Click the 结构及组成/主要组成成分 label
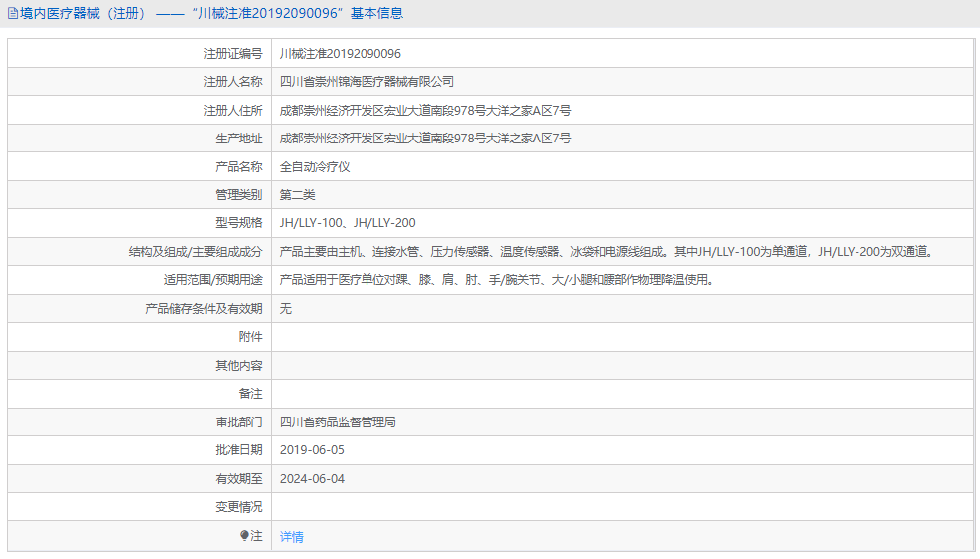 point(195,252)
